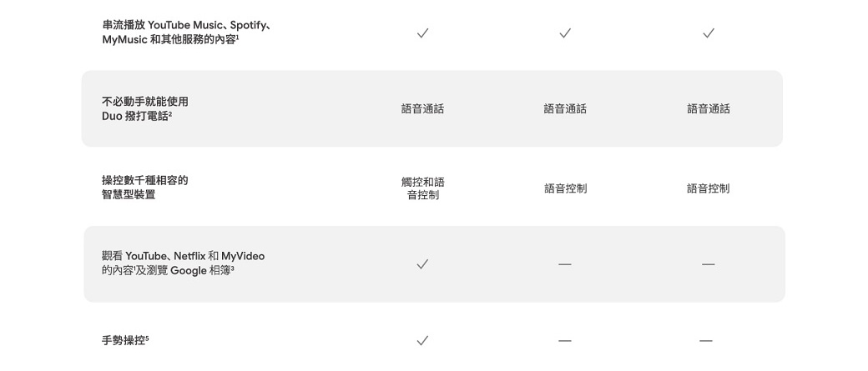
Task: Click the 操控數千種相容的智慧型裝置 label
Action: pos(145,188)
